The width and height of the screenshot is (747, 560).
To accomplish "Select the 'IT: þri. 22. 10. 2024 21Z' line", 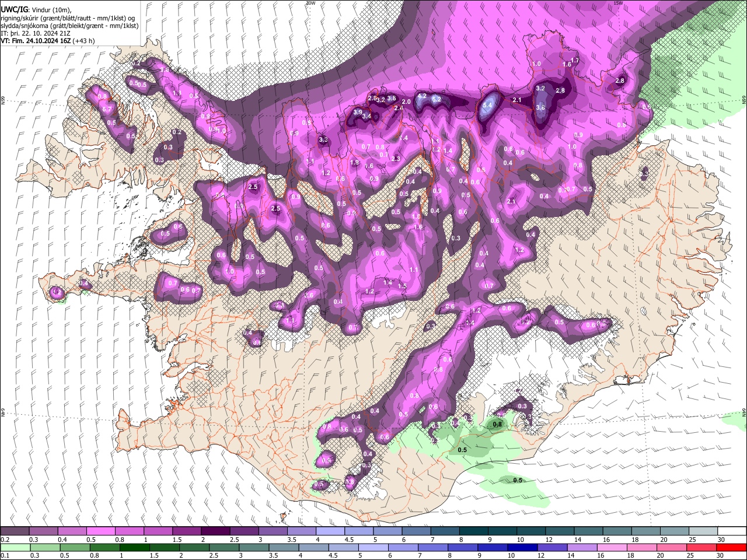I will pyautogui.click(x=36, y=33).
